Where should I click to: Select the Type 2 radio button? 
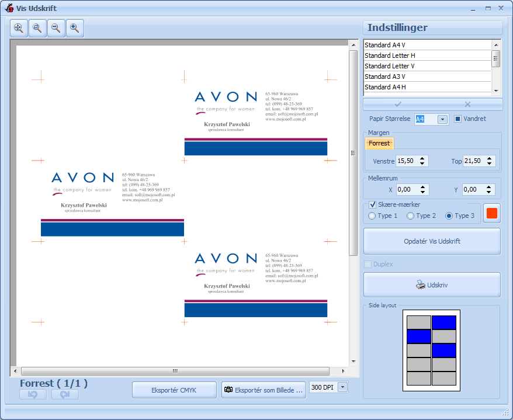pos(410,216)
